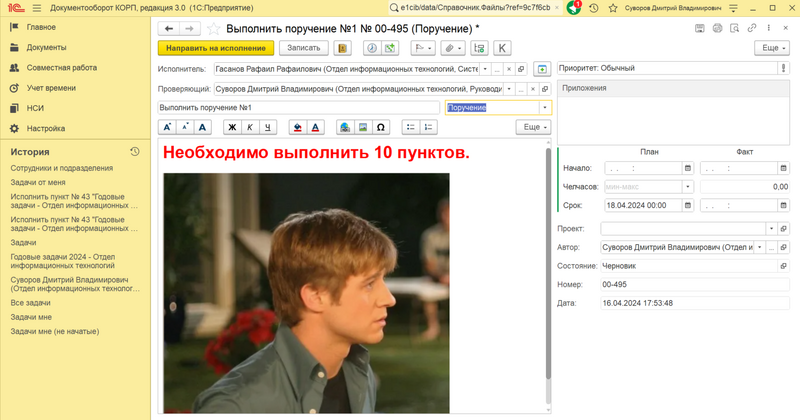This screenshot has width=800, height=420.
Task: Click the get link chain icon
Action: coord(752,29)
